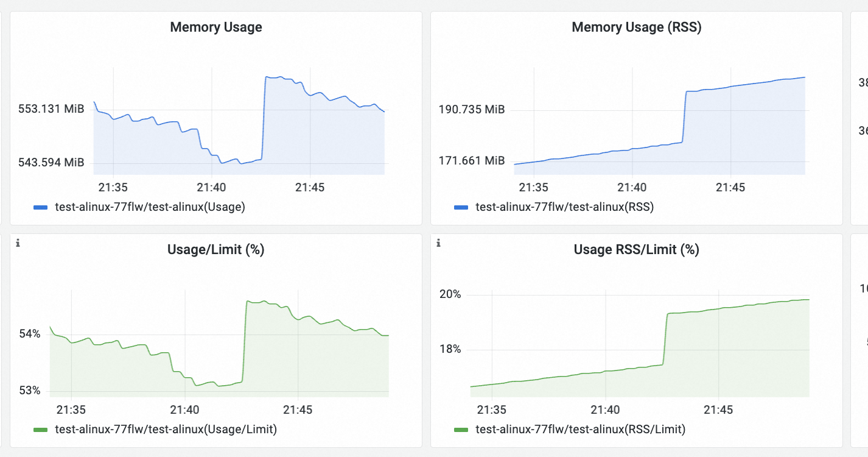Click the info icon on Usage RSS/Limit panel

click(438, 243)
